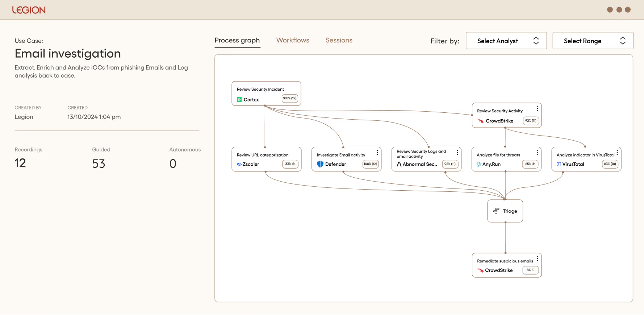Click the Cortex icon in Review Security Incident
The width and height of the screenshot is (644, 315).
tap(239, 100)
